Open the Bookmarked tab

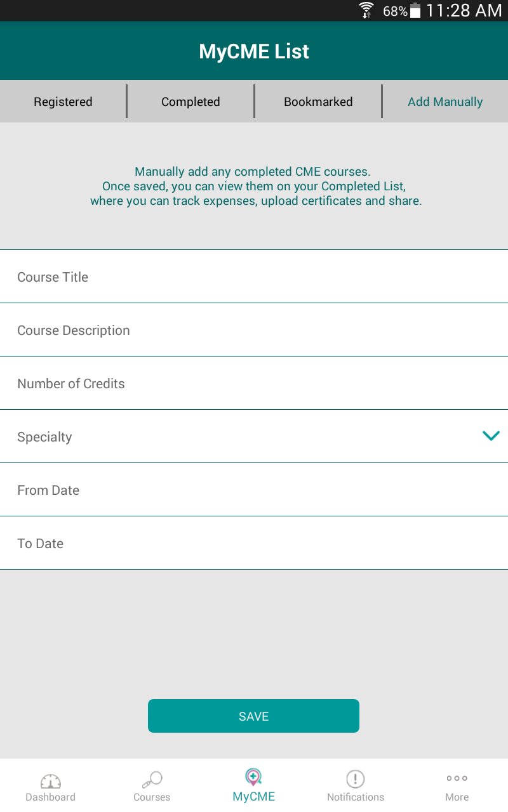pyautogui.click(x=318, y=101)
